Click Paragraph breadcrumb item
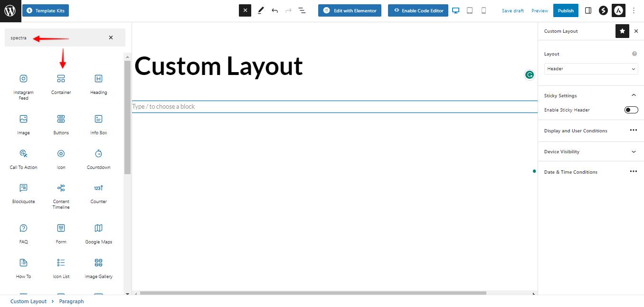This screenshot has height=307, width=644. (x=71, y=301)
